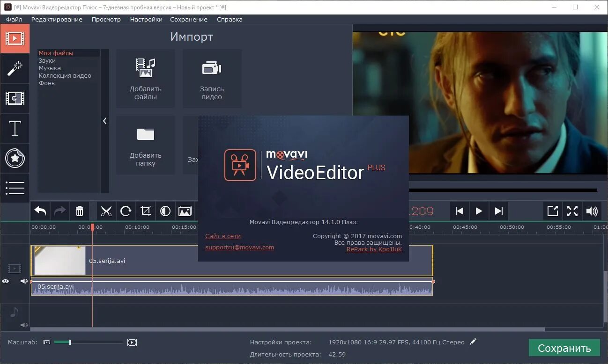Click the timeline horizontal scrollbar
The image size is (608, 364).
pyautogui.click(x=288, y=329)
